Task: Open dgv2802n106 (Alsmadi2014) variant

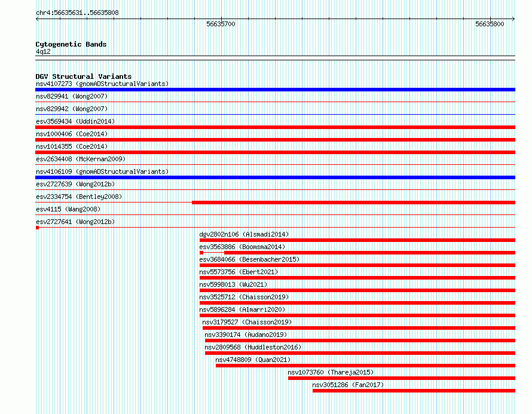Action: point(244,234)
